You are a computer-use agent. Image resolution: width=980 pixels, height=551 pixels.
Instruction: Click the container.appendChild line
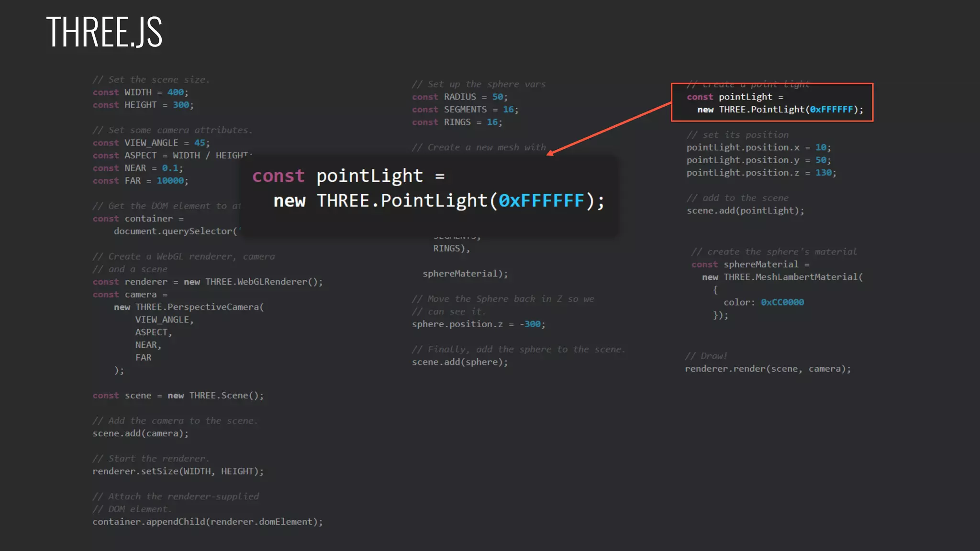208,522
